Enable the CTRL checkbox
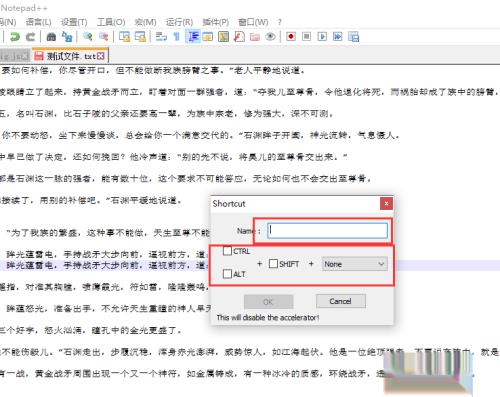The height and width of the screenshot is (397, 500). pos(227,251)
